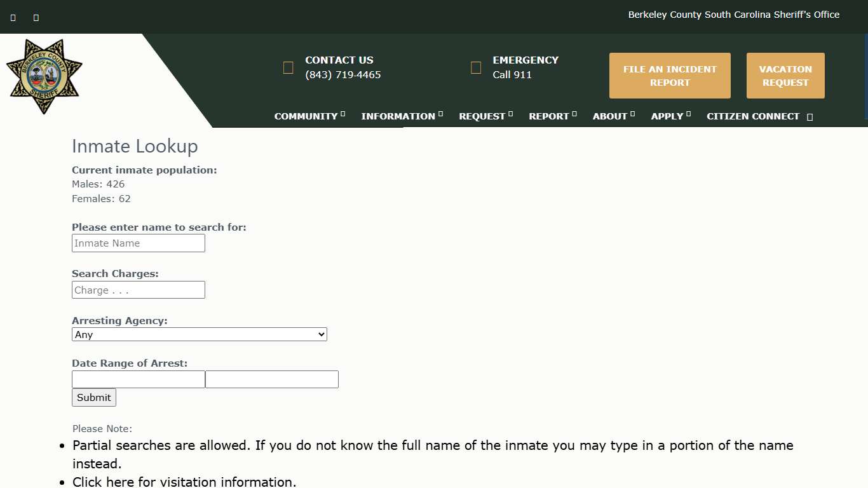Click the Search Charges input box
The width and height of the screenshot is (868, 488).
[138, 290]
